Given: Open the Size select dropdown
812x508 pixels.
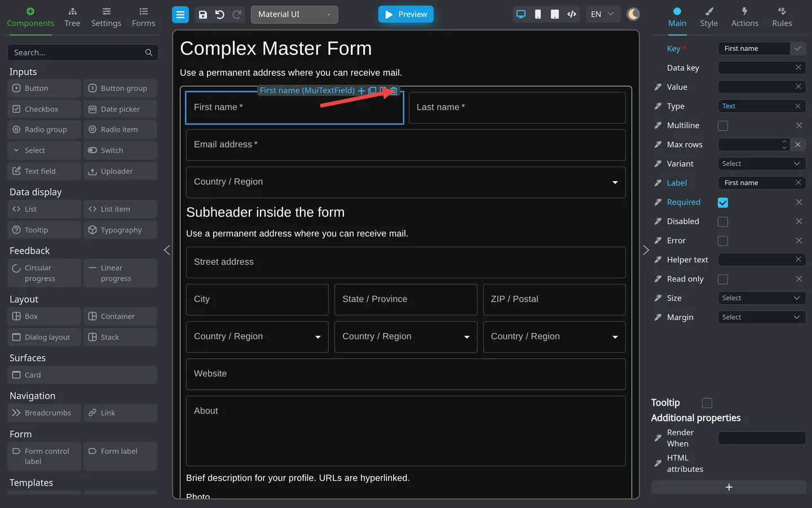Looking at the screenshot, I should click(761, 298).
